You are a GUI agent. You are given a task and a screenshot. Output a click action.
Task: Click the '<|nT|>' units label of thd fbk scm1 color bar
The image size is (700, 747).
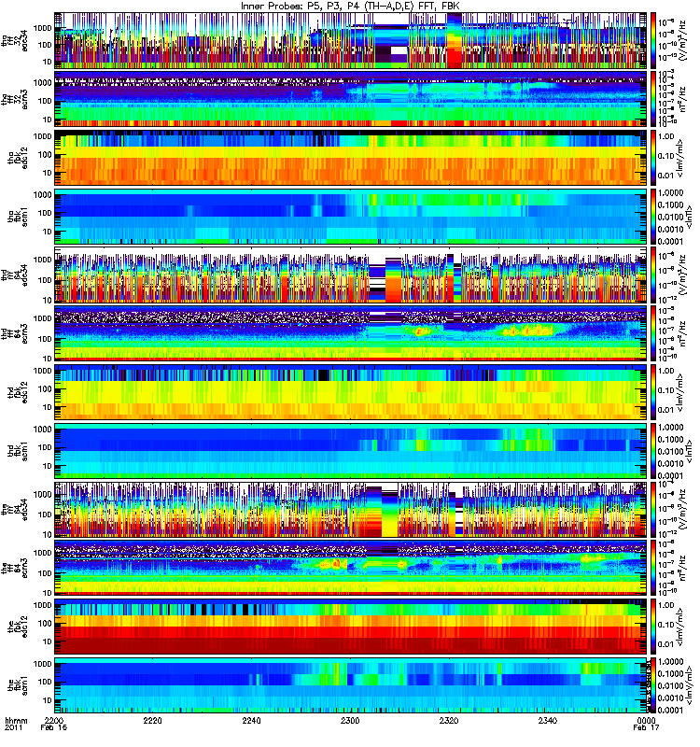[689, 451]
